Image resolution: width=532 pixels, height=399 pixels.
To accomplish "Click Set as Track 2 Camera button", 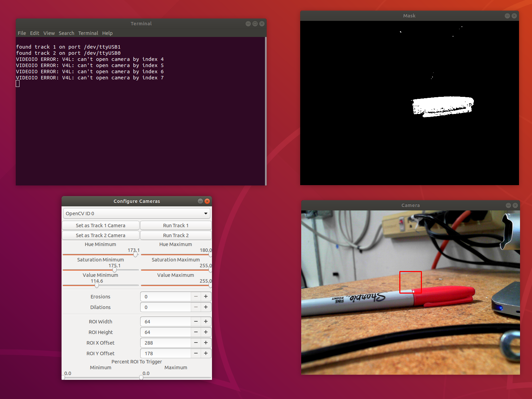I will coord(101,235).
